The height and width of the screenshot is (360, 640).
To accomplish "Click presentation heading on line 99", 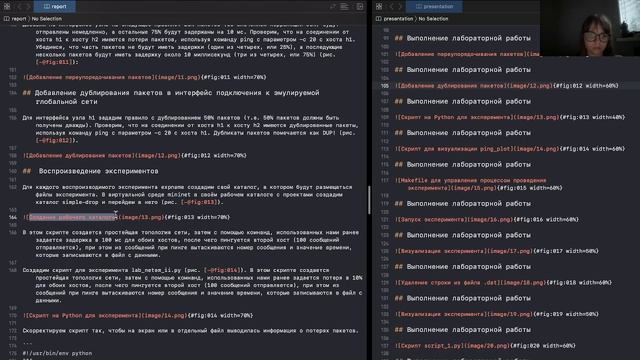I will tap(462, 38).
